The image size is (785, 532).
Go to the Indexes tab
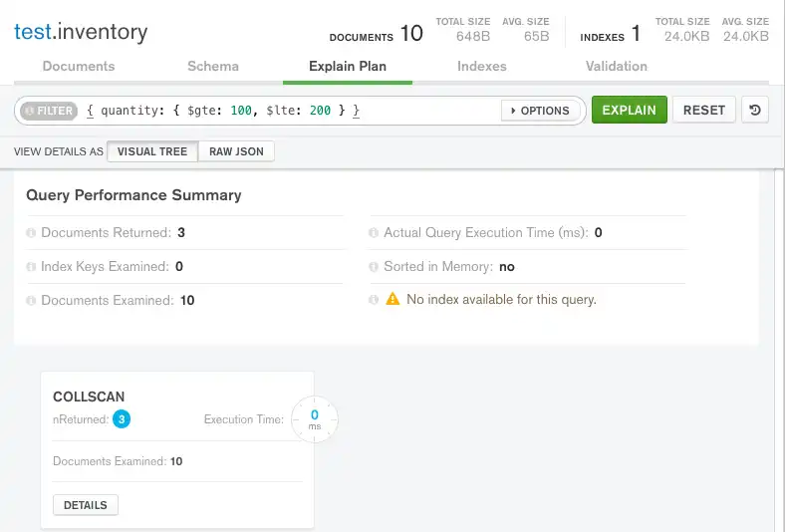pos(482,67)
